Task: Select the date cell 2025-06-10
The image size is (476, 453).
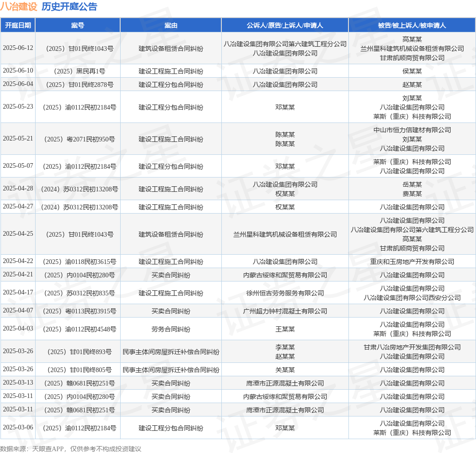Action: tap(18, 70)
